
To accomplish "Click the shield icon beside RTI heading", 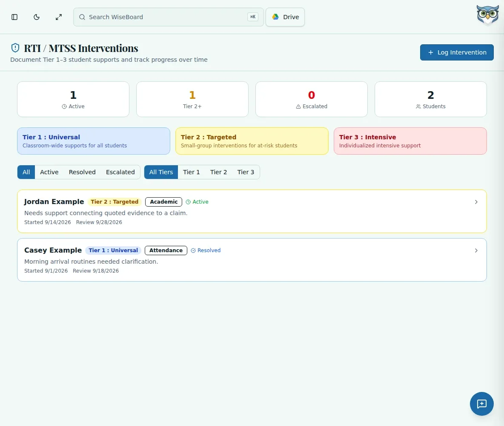I will click(15, 48).
